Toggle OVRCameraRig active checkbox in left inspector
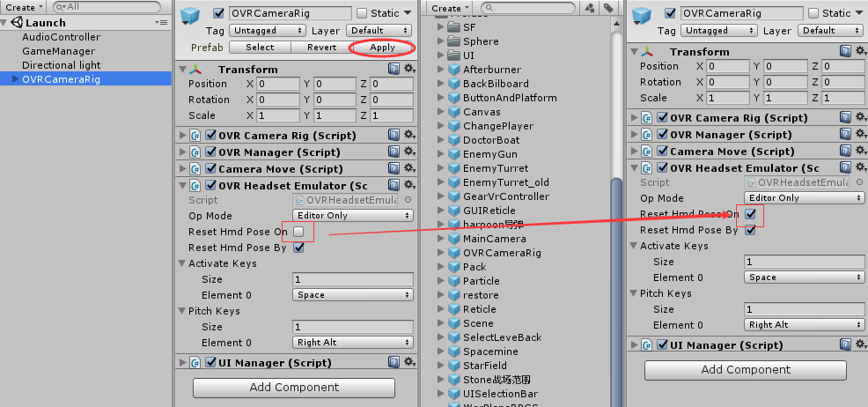The image size is (868, 407). (219, 12)
